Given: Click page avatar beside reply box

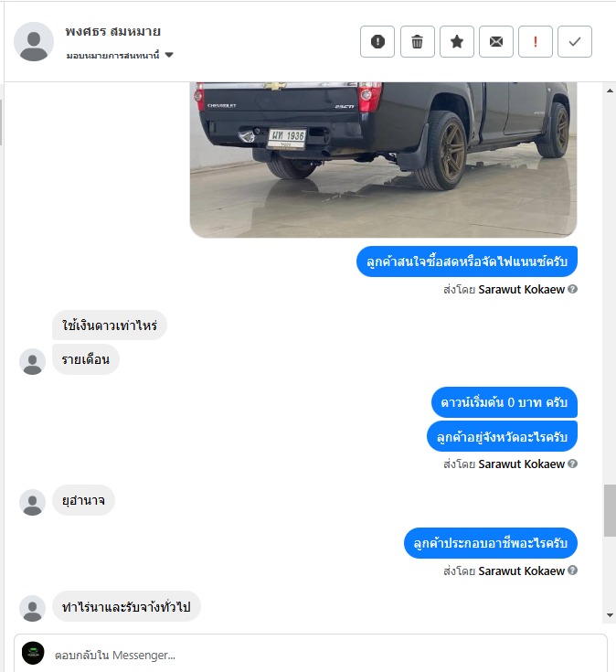Looking at the screenshot, I should [33, 653].
